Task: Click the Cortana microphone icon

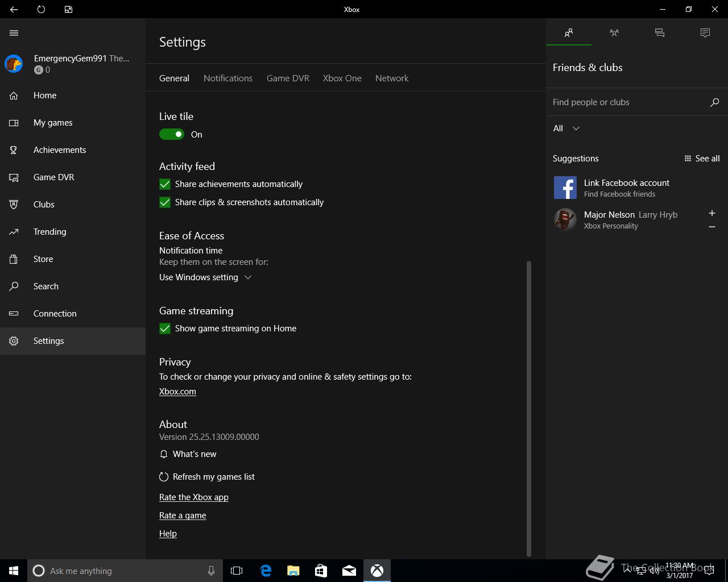Action: point(211,571)
